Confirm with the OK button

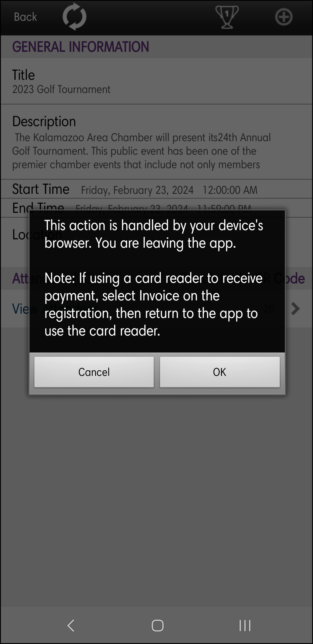click(x=220, y=372)
